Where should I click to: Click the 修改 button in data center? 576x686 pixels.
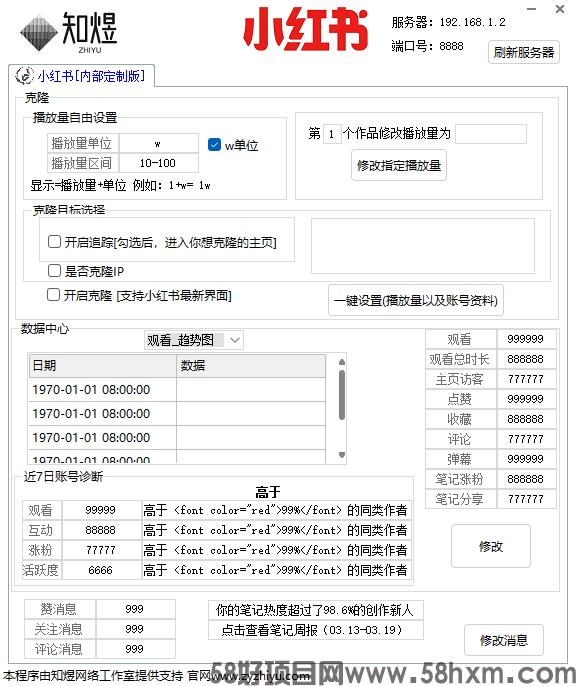pos(491,546)
